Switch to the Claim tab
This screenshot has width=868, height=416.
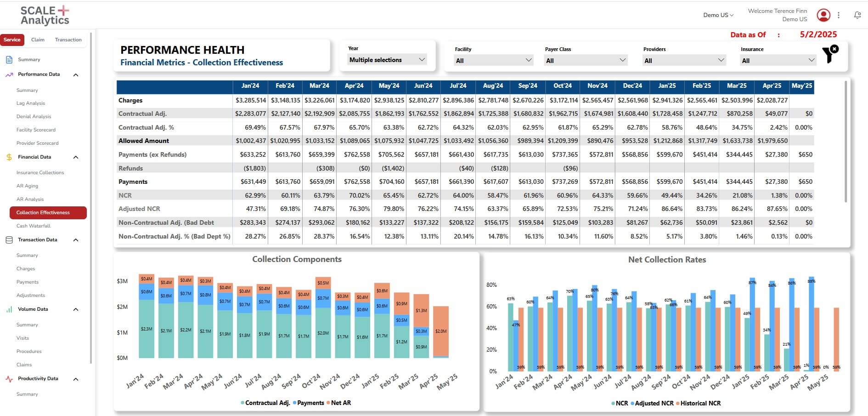[38, 40]
